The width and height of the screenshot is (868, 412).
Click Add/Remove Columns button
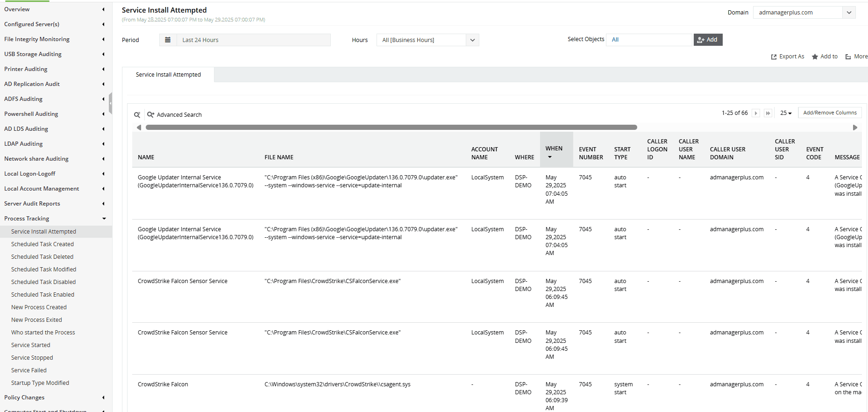pos(830,113)
